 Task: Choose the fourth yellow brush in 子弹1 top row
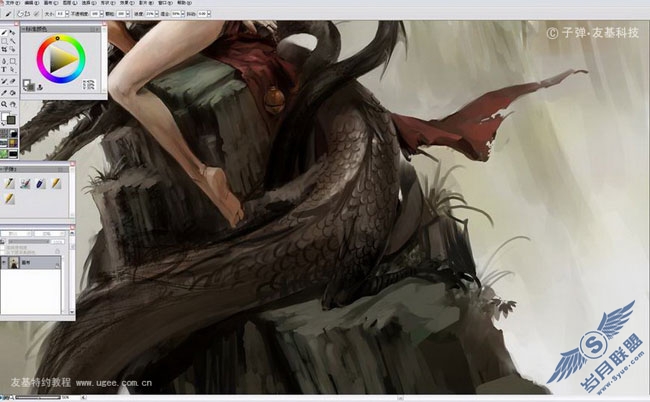click(56, 183)
